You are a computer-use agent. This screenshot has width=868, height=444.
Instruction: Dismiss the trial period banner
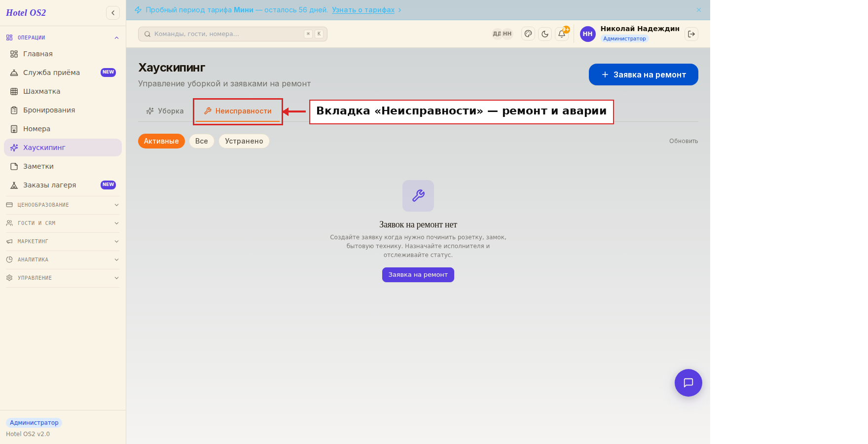699,10
